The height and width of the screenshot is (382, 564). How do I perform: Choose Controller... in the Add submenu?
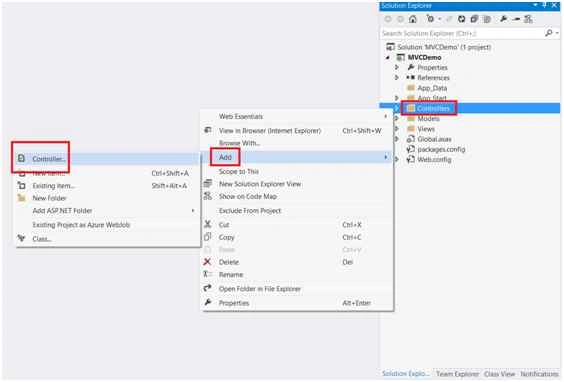pos(49,159)
